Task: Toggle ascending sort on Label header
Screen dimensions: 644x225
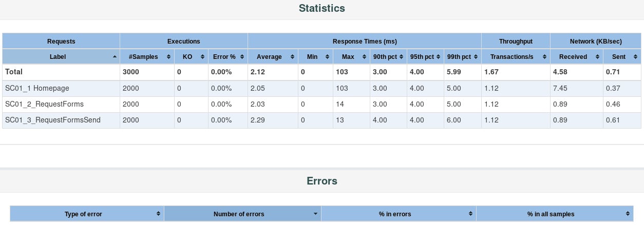Action: [61, 57]
